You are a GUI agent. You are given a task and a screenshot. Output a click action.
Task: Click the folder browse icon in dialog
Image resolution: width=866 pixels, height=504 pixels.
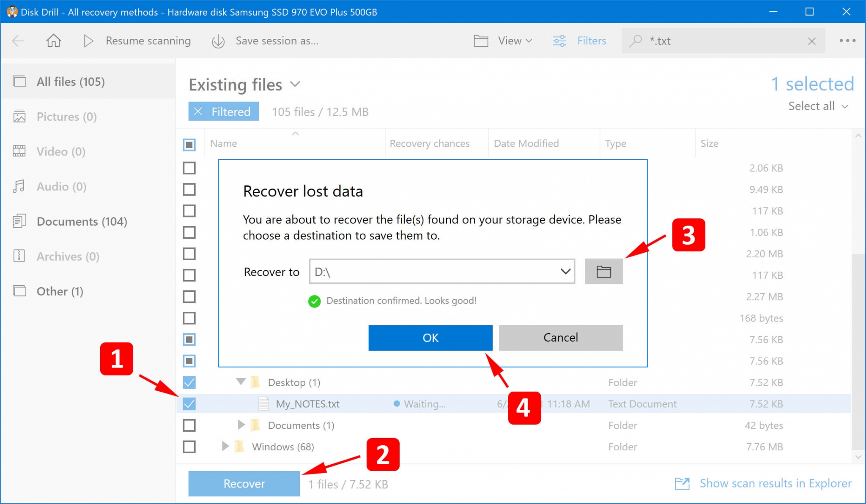coord(603,272)
